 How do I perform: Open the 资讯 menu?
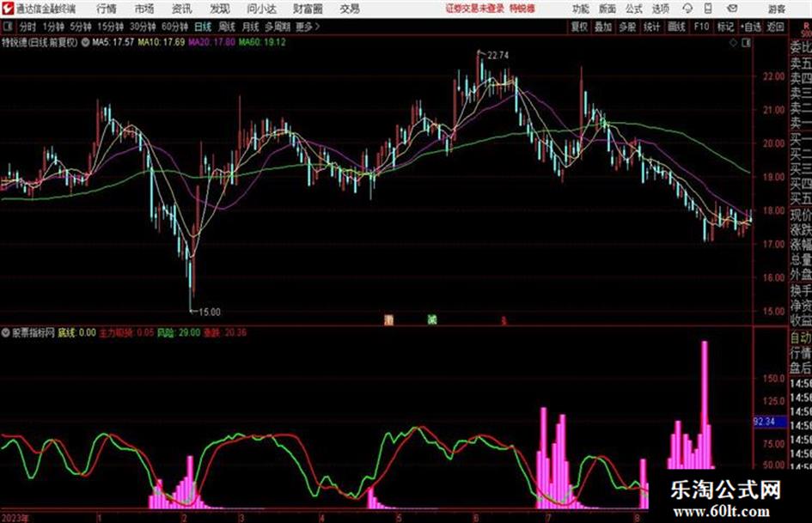tap(182, 9)
